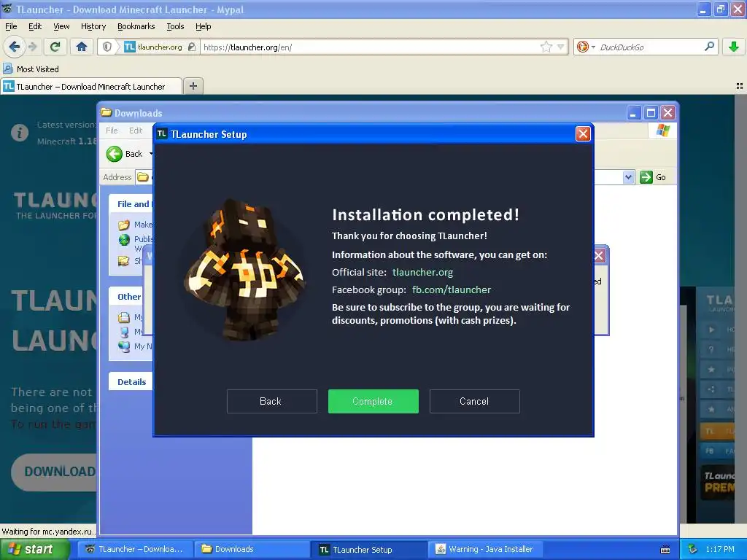Bookmark page with the star icon

pyautogui.click(x=546, y=47)
